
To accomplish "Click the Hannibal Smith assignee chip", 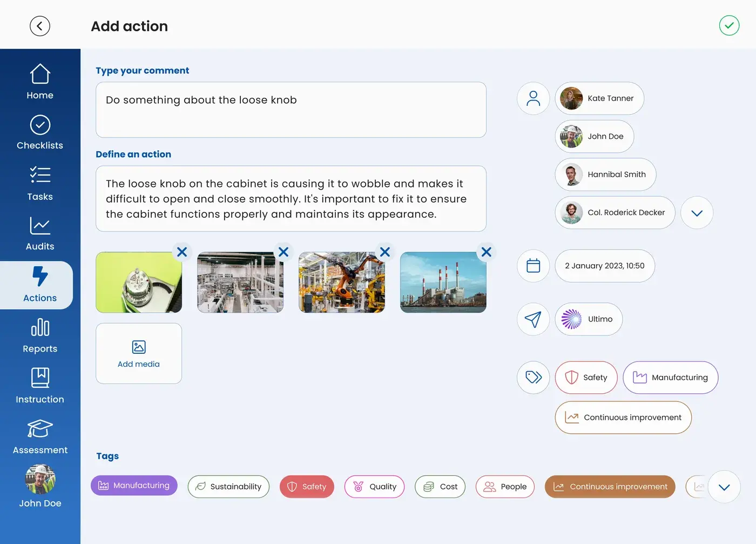I will click(605, 174).
